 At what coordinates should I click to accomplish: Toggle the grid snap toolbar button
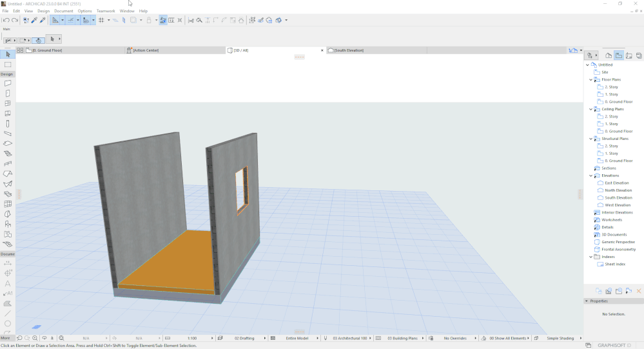101,20
